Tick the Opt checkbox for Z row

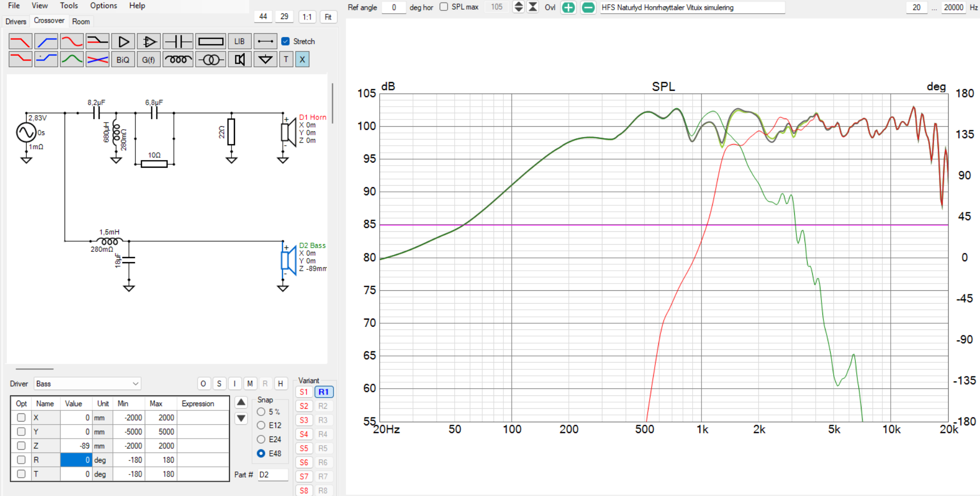21,446
